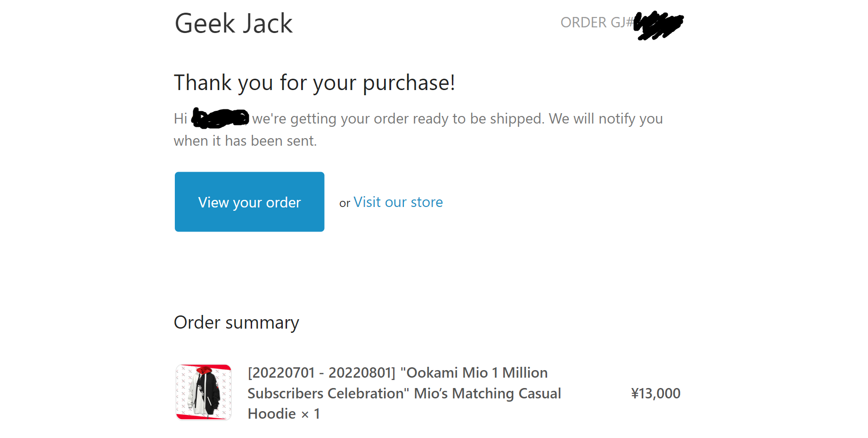Viewport: 868px width, 438px height.
Task: Select the [20220701 - 20220801] date range text
Action: coord(322,373)
